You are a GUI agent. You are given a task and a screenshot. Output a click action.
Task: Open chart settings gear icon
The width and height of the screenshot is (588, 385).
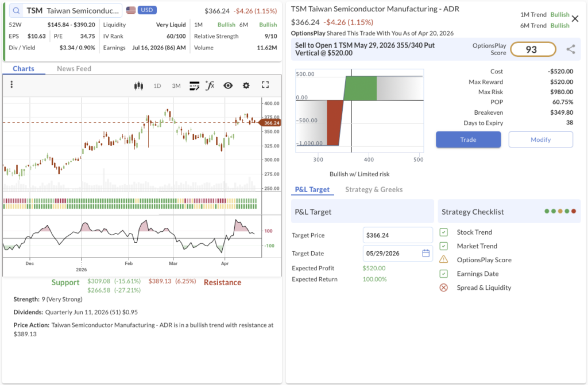[x=246, y=85]
